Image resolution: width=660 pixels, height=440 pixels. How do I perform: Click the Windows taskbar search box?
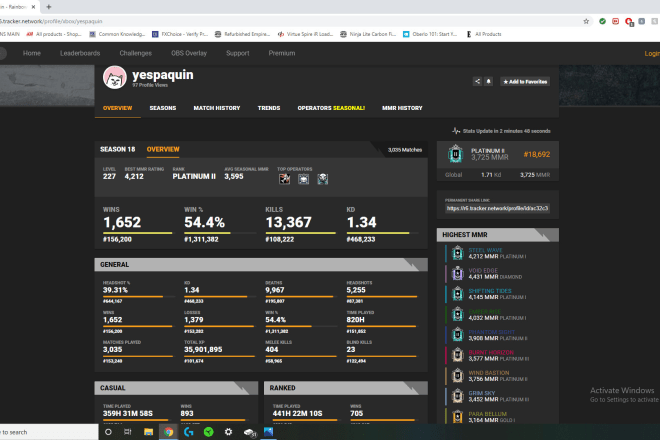pos(49,432)
